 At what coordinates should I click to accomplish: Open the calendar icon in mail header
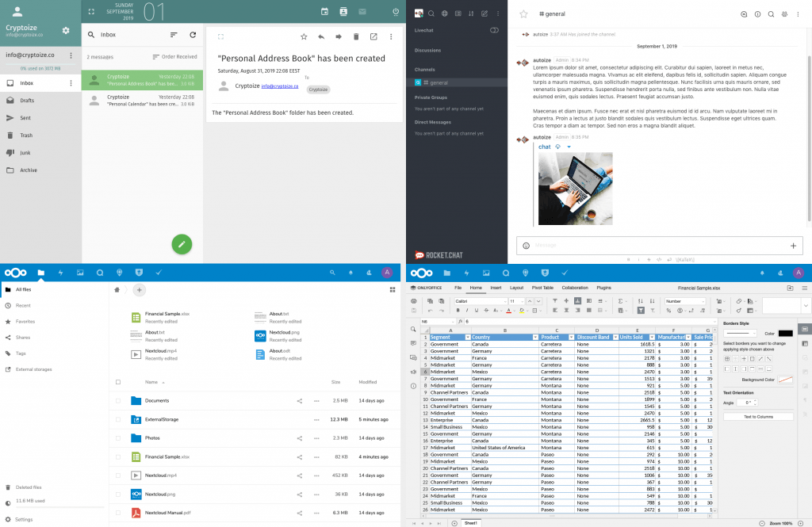(x=324, y=12)
